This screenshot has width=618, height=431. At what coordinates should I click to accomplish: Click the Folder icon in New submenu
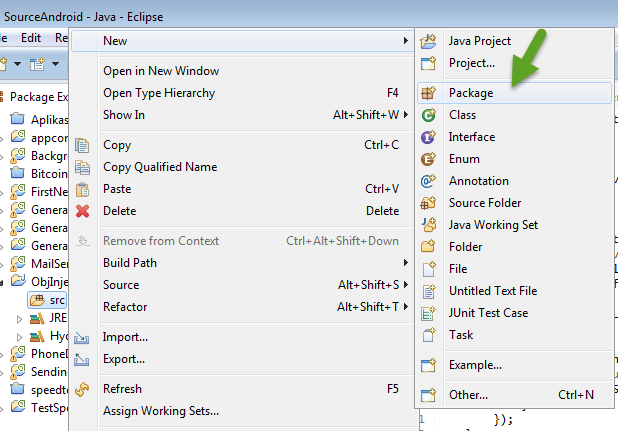click(x=428, y=247)
